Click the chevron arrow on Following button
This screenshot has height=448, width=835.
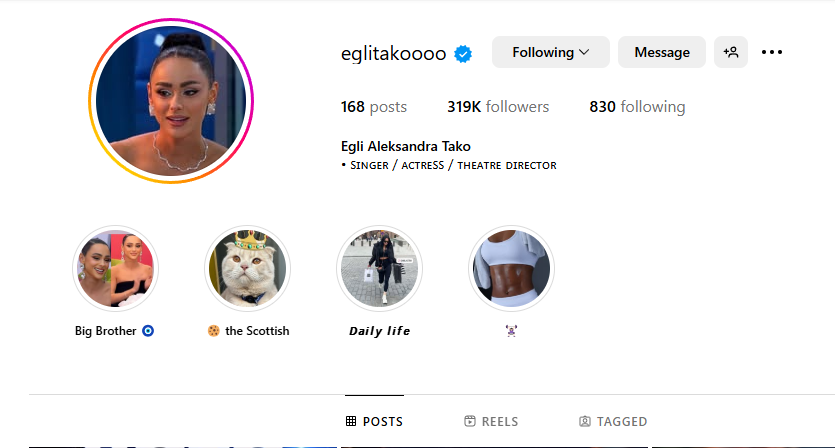click(x=584, y=52)
